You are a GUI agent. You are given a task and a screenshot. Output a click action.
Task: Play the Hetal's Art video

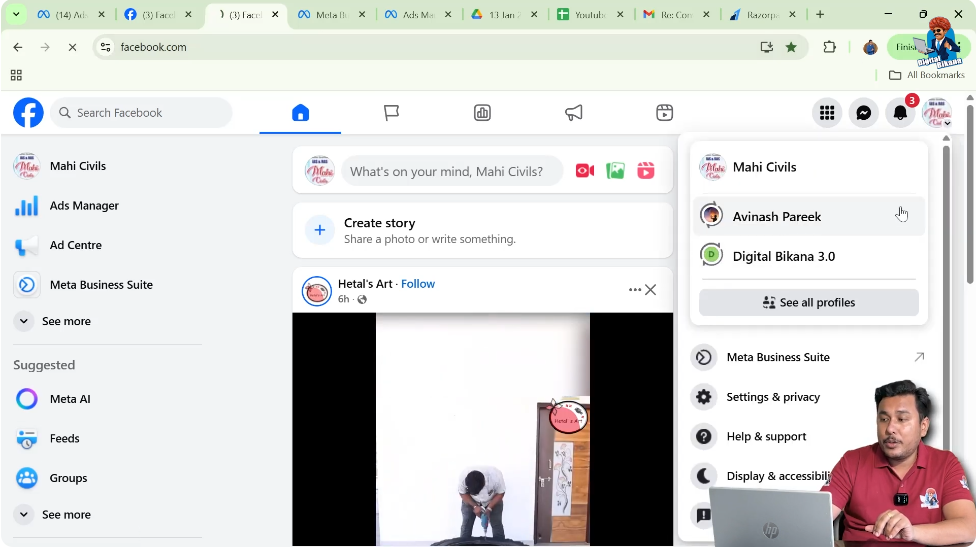(482, 429)
